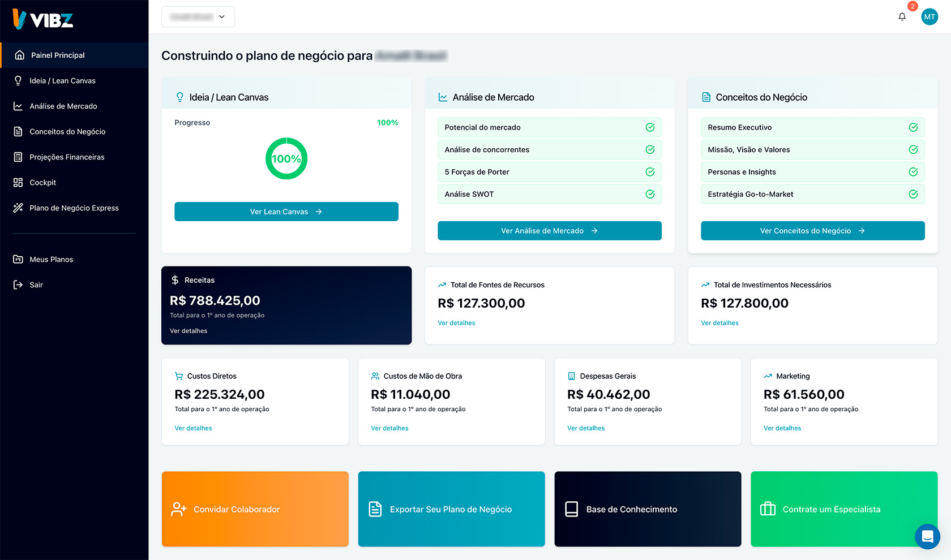Select Meus Planos in the sidebar
Image resolution: width=951 pixels, height=560 pixels.
tap(51, 259)
